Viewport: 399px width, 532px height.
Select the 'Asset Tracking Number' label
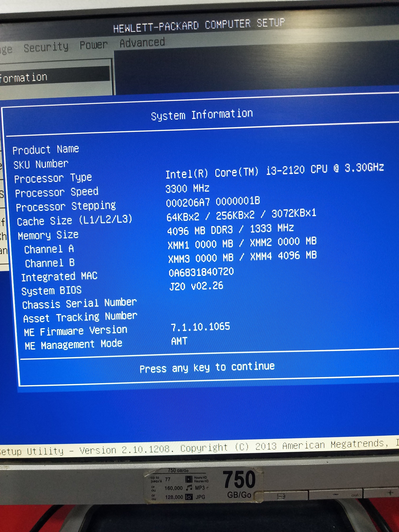tap(80, 317)
